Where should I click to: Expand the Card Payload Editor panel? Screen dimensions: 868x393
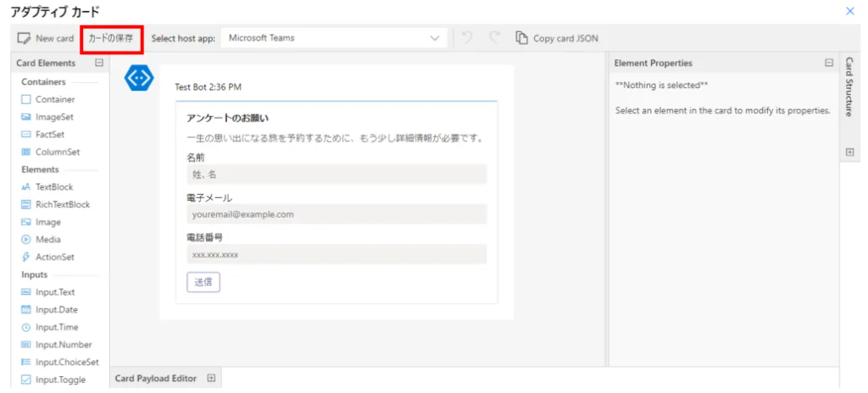coord(212,379)
